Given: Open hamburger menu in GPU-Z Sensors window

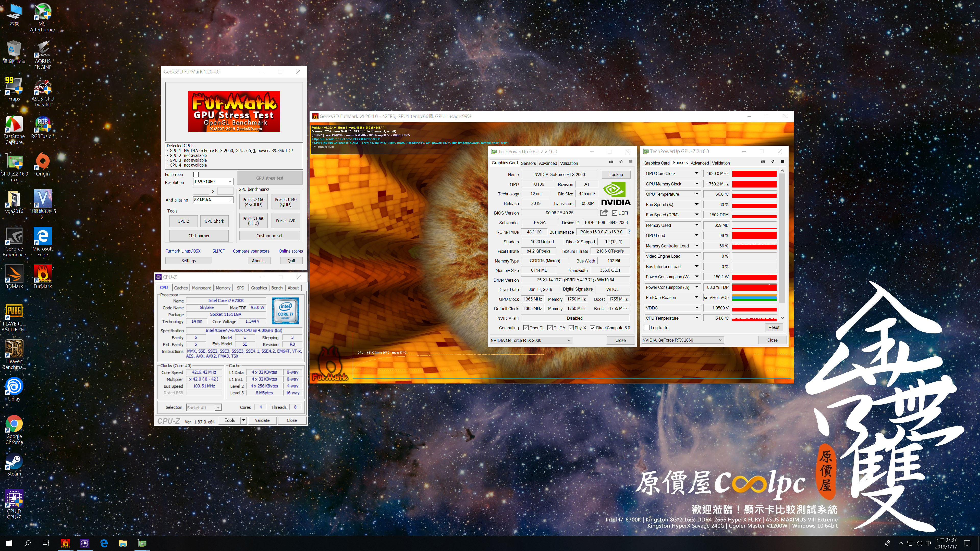Looking at the screenshot, I should [x=782, y=162].
